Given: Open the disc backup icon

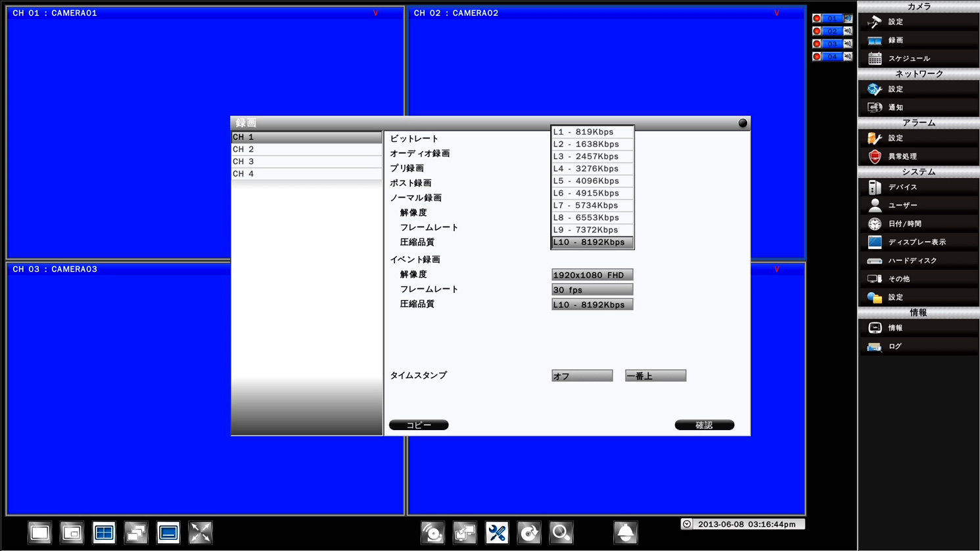Looking at the screenshot, I should click(x=528, y=533).
